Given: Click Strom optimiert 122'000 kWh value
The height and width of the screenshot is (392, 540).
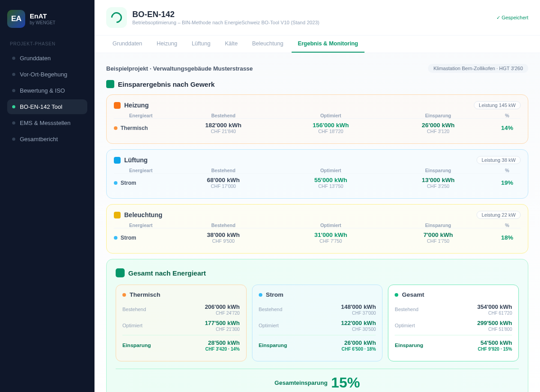Looking at the screenshot, I should click(x=358, y=323).
